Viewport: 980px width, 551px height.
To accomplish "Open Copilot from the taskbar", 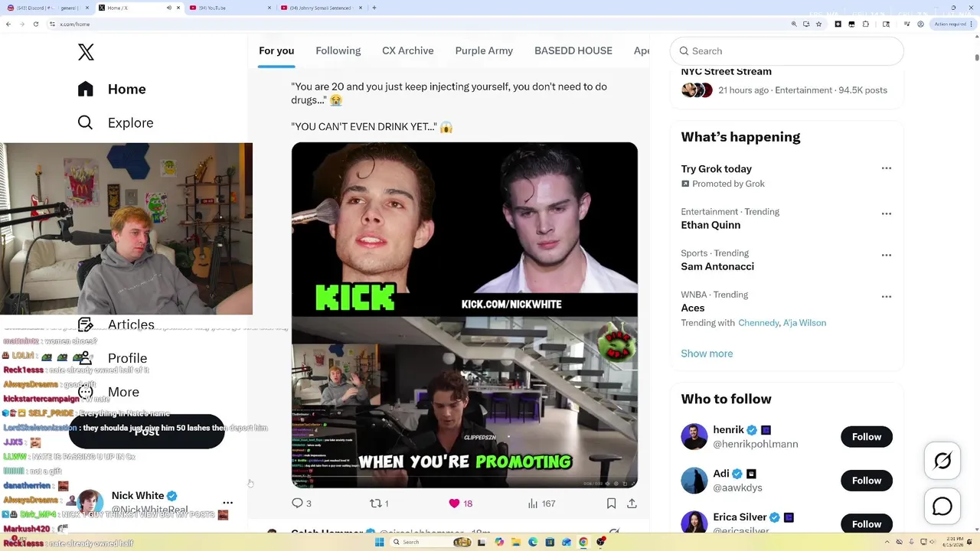I will [499, 542].
